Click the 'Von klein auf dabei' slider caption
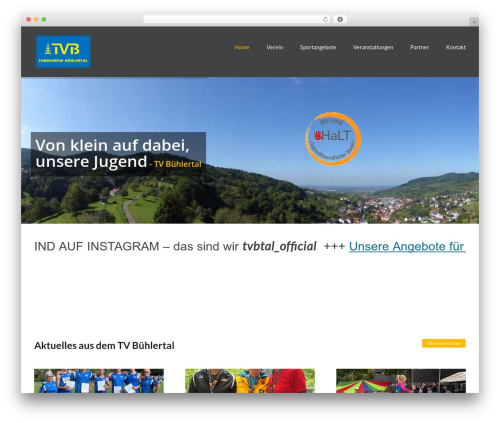 [x=118, y=154]
